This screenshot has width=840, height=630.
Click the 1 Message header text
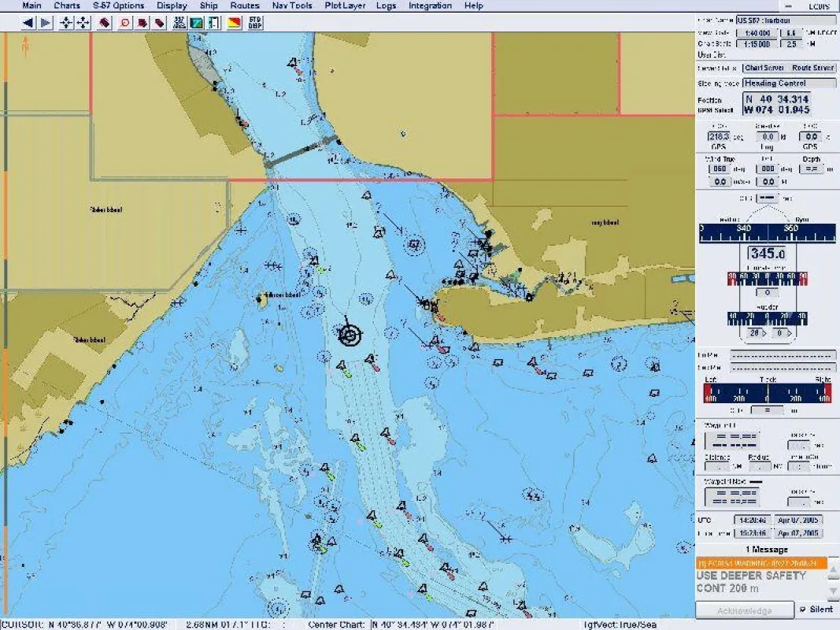click(767, 550)
